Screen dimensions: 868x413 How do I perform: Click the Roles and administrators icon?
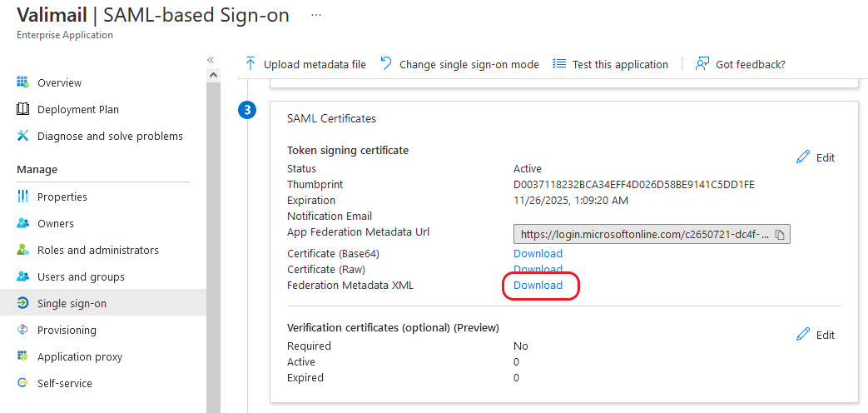pyautogui.click(x=22, y=250)
